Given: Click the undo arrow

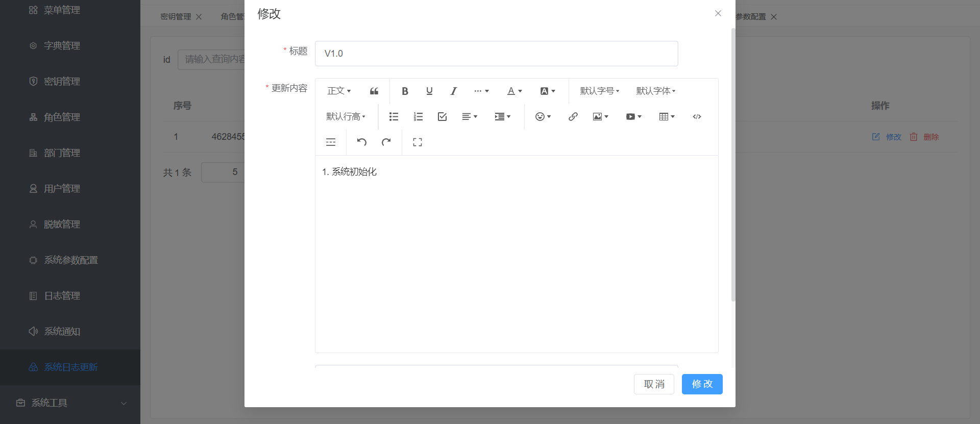Looking at the screenshot, I should [x=361, y=142].
